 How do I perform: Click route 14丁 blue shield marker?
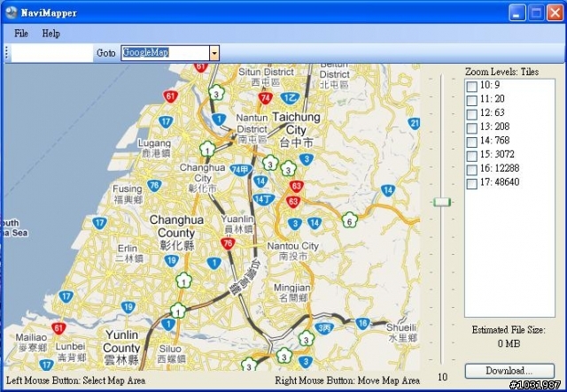[264, 199]
